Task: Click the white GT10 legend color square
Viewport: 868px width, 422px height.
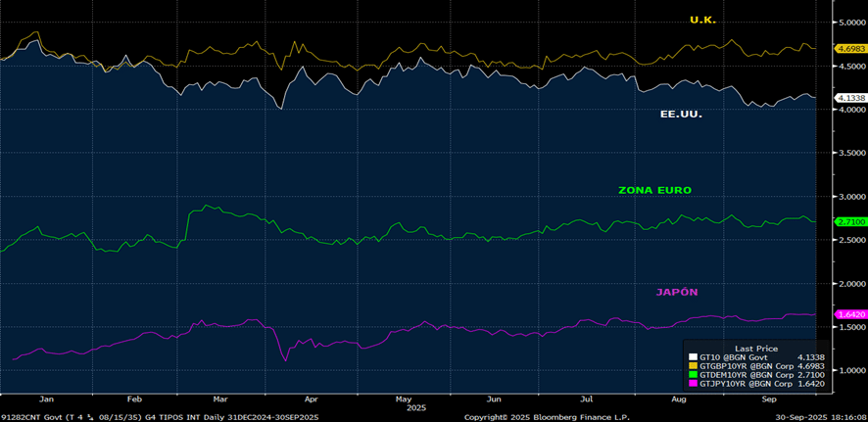Action: [x=692, y=357]
